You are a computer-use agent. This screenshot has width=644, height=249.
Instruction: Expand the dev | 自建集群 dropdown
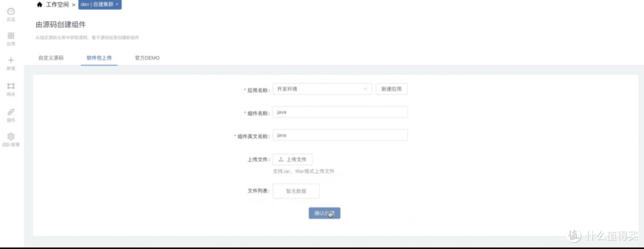pos(100,5)
